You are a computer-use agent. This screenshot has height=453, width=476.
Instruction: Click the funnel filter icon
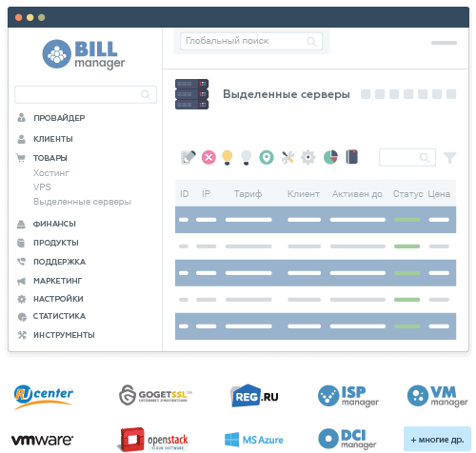tap(449, 158)
